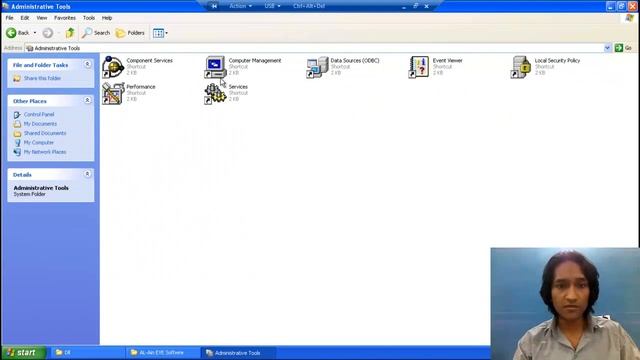
Task: Open the Favorites menu
Action: pyautogui.click(x=65, y=18)
